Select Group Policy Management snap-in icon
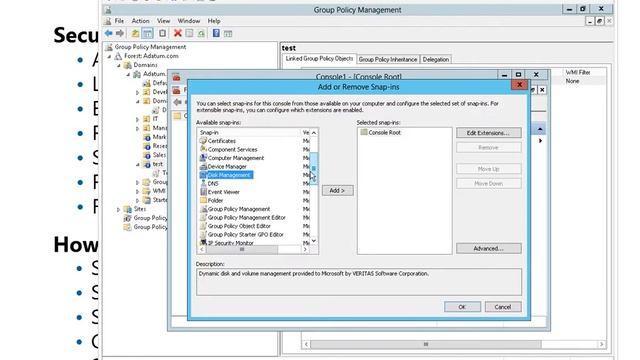The height and width of the screenshot is (360, 640). coord(203,209)
